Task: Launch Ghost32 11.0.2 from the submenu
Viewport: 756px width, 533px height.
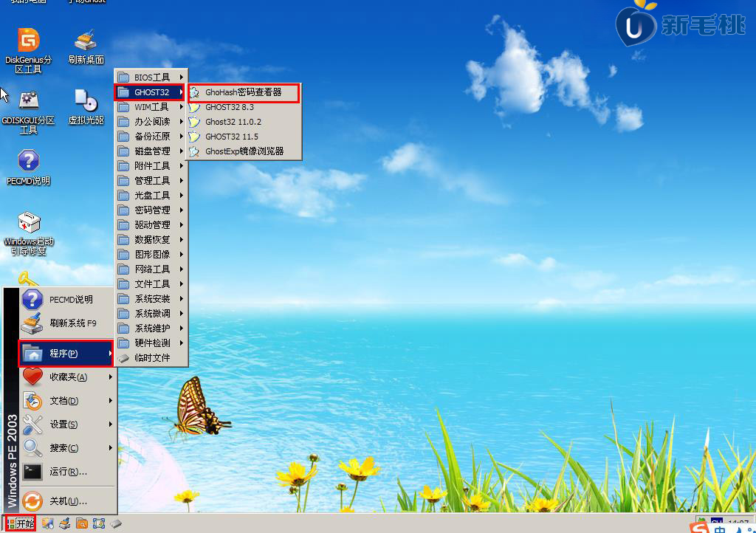Action: [244, 122]
